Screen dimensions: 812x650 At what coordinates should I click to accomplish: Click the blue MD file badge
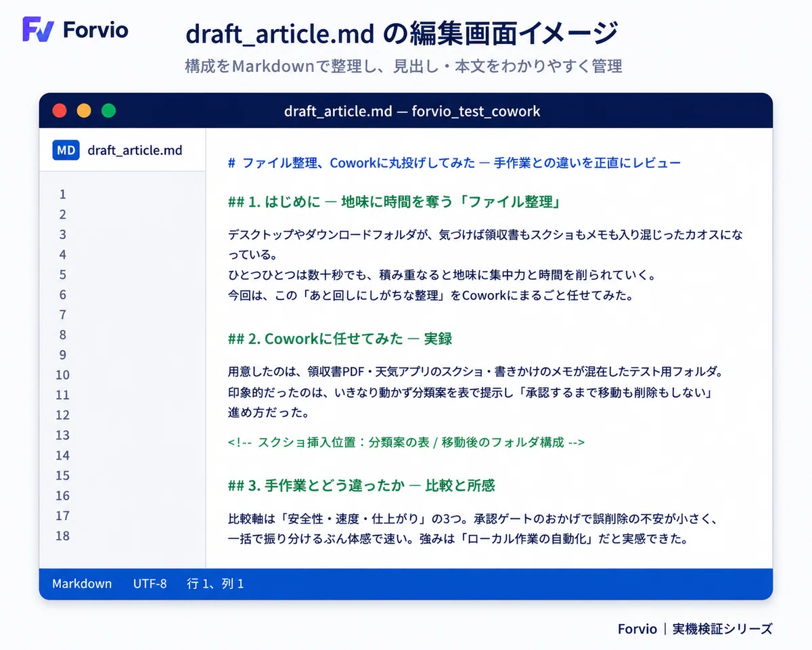66,150
